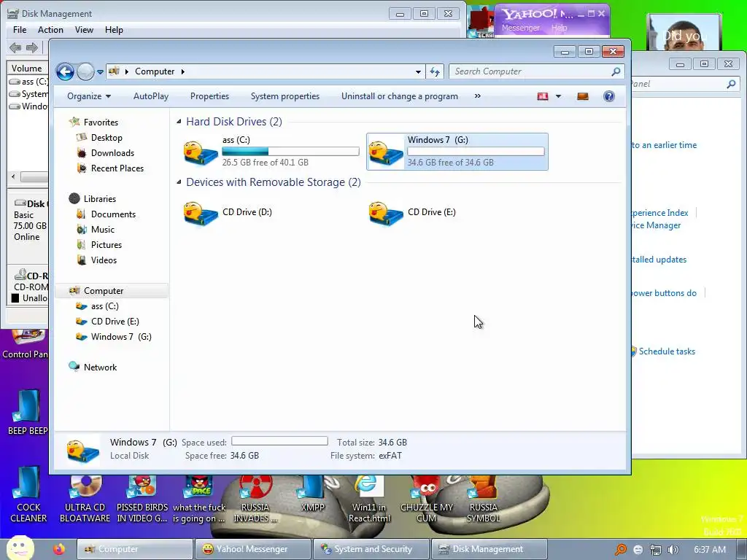747x560 pixels.
Task: Collapse the Hard Disk Drives group
Action: (x=179, y=122)
